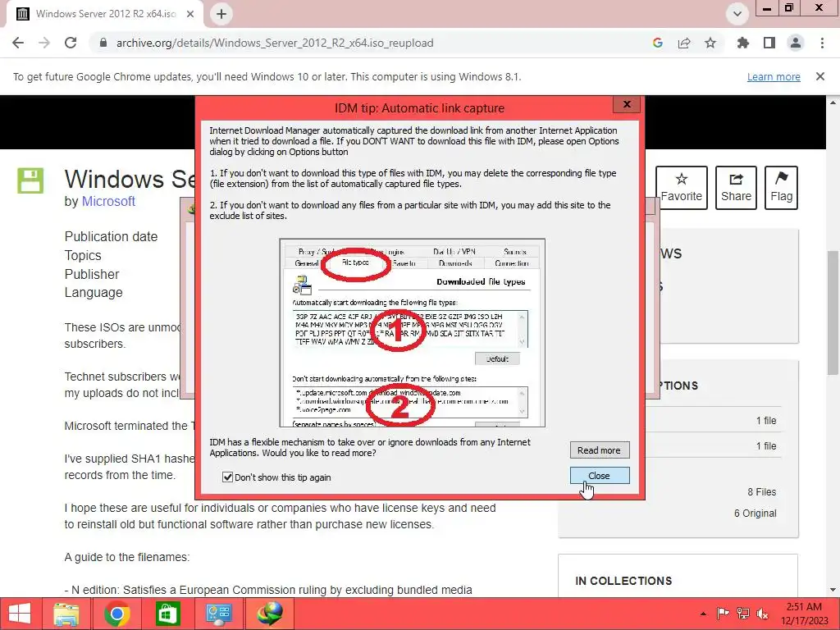Close the Windows Server 2012 R2 tab
The width and height of the screenshot is (840, 630).
[x=190, y=14]
